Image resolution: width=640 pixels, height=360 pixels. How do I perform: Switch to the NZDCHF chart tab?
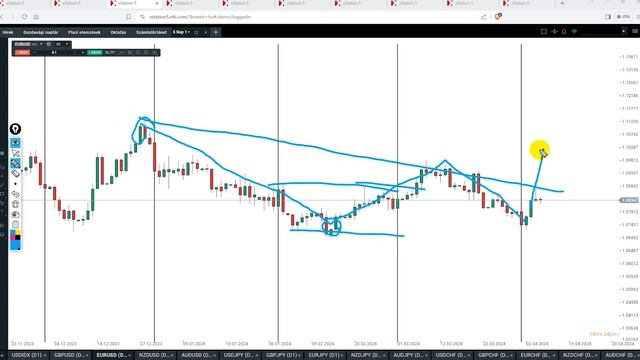580,356
